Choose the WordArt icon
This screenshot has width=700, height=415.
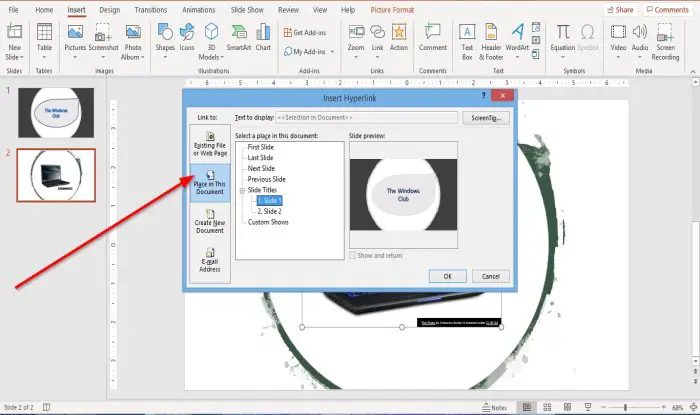click(x=517, y=37)
